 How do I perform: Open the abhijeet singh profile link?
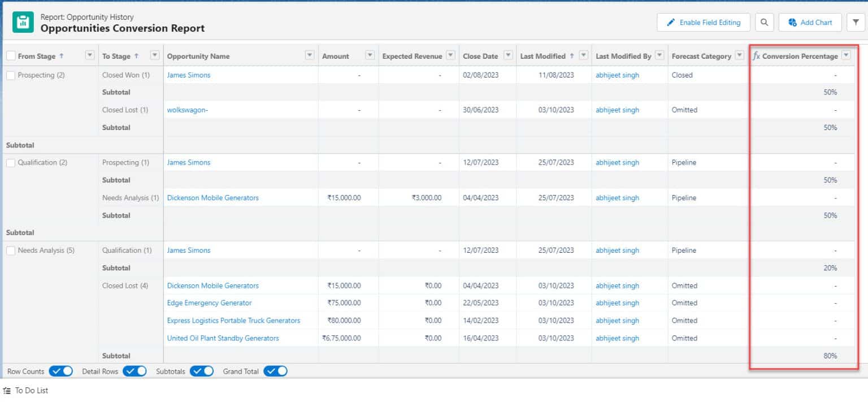point(617,75)
